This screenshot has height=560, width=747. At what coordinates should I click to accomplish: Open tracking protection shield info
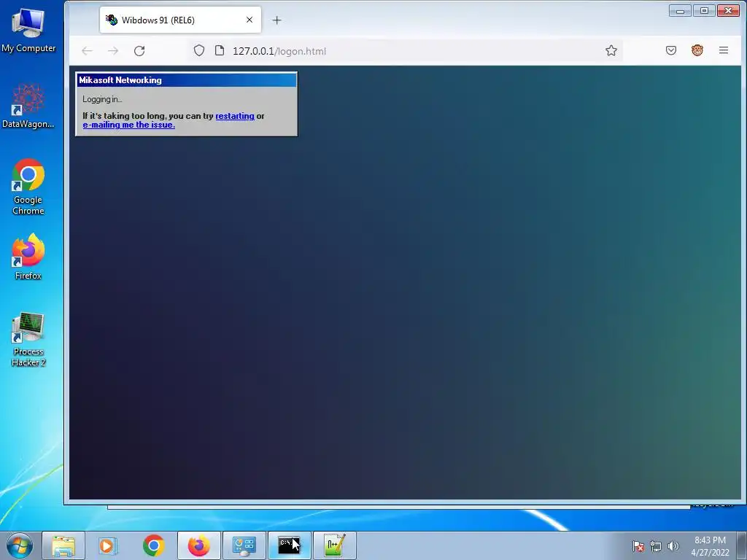[199, 50]
